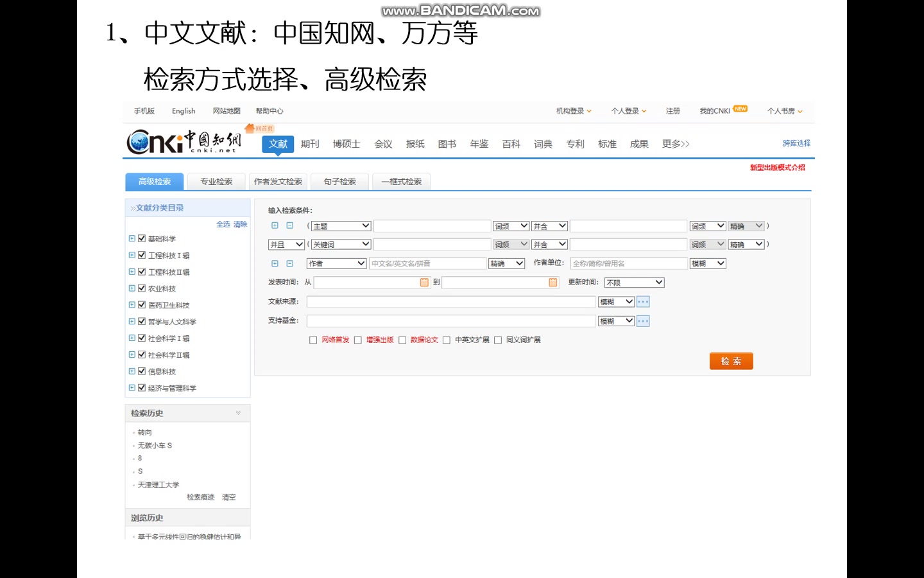Click 清除 link in category list

240,224
